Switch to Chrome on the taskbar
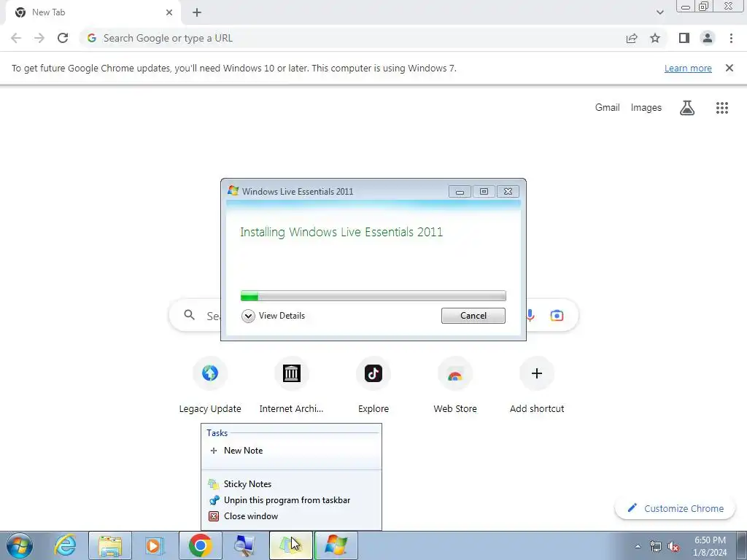Viewport: 747px width, 560px height. tap(200, 545)
